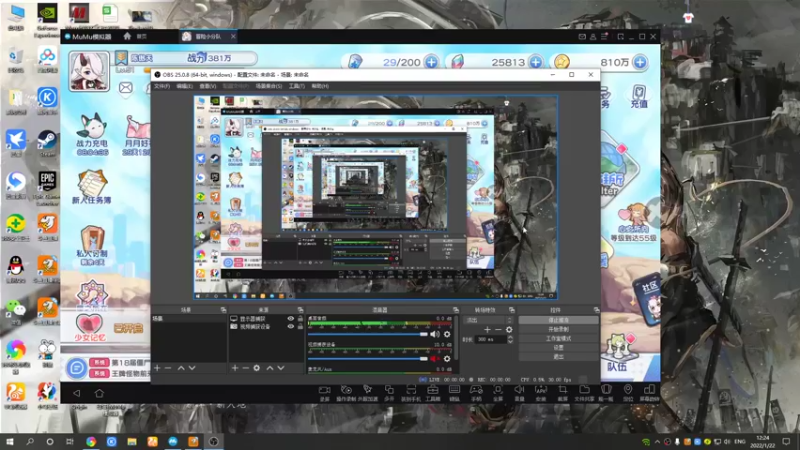Open MuMu 文件共享 shared folder icon
The height and width of the screenshot is (450, 800).
click(584, 393)
